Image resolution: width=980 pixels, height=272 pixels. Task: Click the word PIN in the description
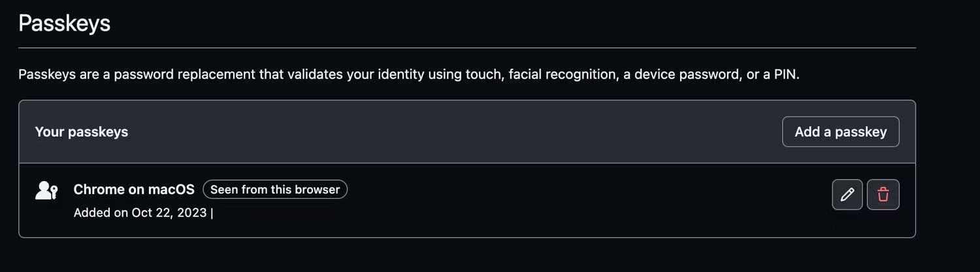pyautogui.click(x=785, y=75)
